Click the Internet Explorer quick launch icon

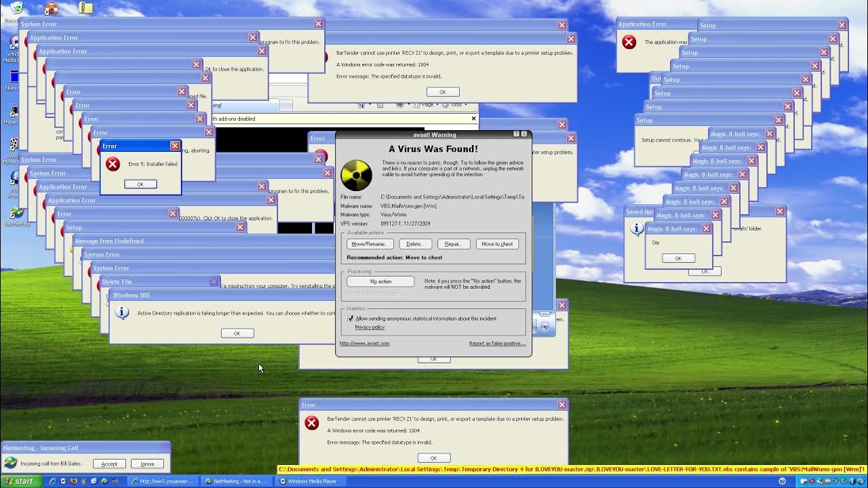click(x=52, y=481)
